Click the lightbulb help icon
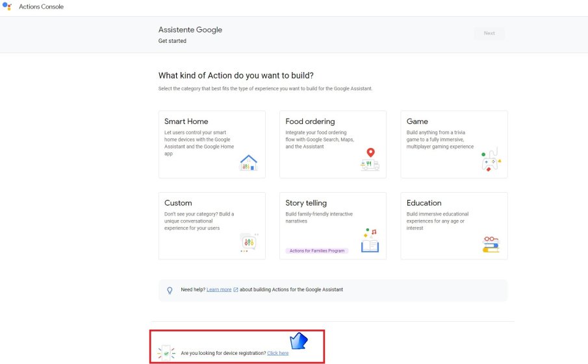The image size is (588, 364). click(170, 290)
